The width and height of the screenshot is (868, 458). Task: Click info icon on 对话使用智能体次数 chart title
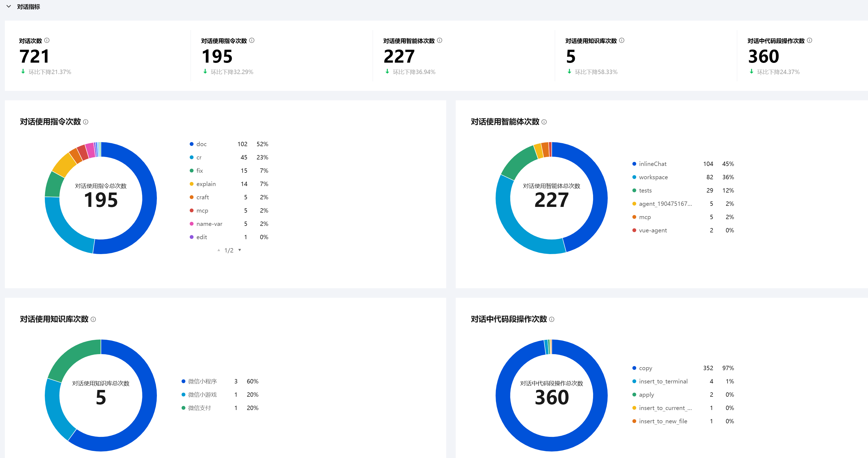click(544, 122)
